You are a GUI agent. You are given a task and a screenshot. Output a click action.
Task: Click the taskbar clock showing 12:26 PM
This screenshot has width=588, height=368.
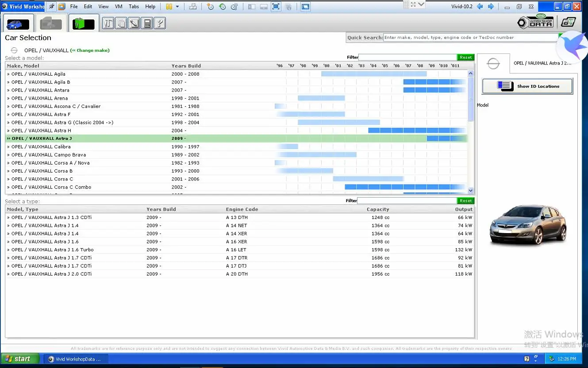point(568,359)
